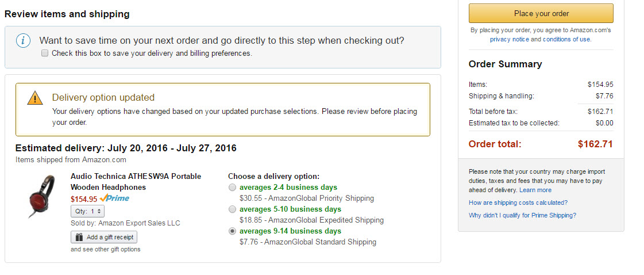This screenshot has width=644, height=275.
Task: Click the Learn more link about import duties
Action: [x=535, y=190]
